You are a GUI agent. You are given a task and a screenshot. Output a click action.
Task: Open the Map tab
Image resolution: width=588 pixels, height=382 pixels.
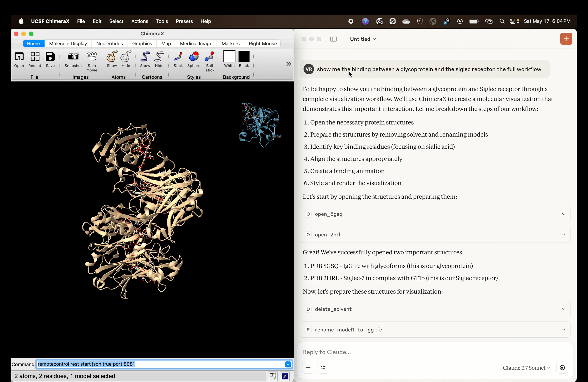pos(166,44)
